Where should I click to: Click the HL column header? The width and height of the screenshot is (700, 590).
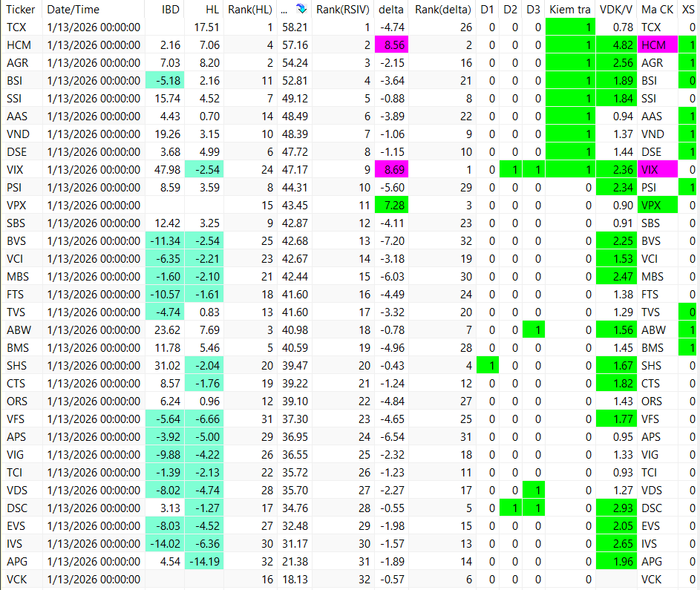[212, 10]
